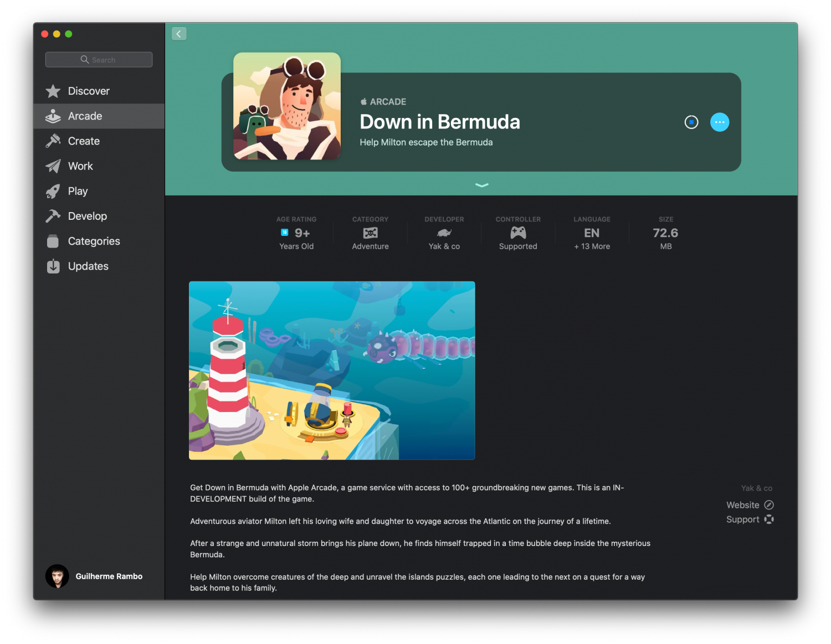Click the Play rocket icon
The width and height of the screenshot is (831, 644).
(53, 191)
